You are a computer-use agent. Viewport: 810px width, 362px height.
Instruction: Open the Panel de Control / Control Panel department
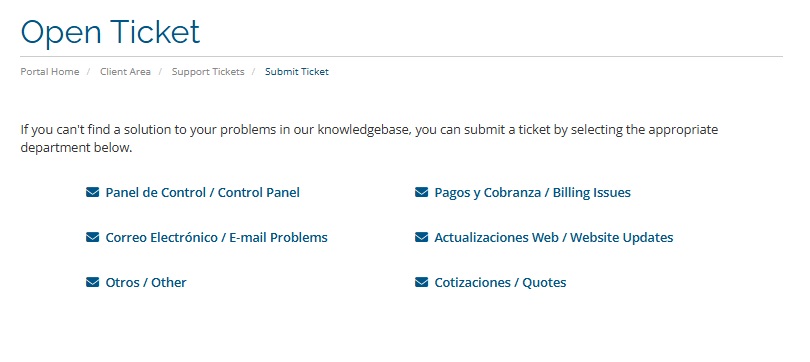click(202, 193)
